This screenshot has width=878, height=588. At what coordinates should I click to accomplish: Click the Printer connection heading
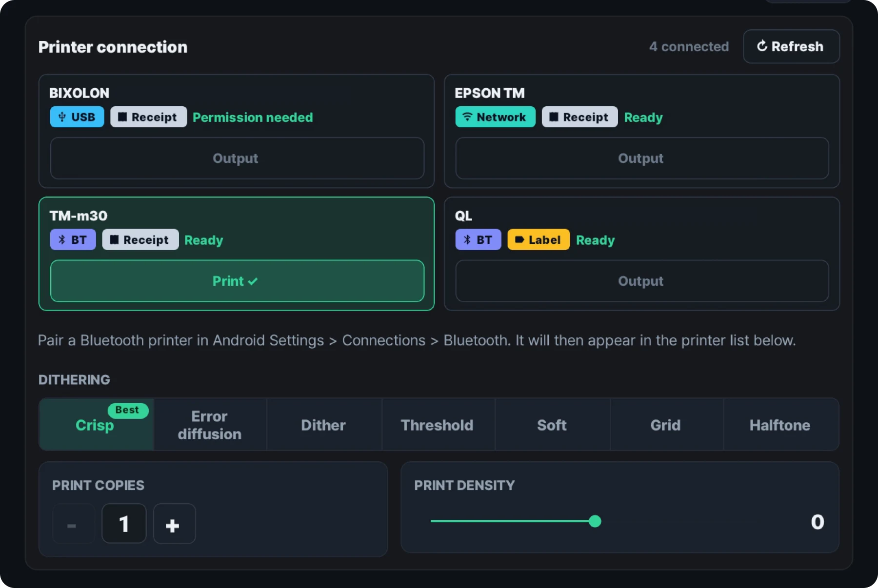click(113, 47)
